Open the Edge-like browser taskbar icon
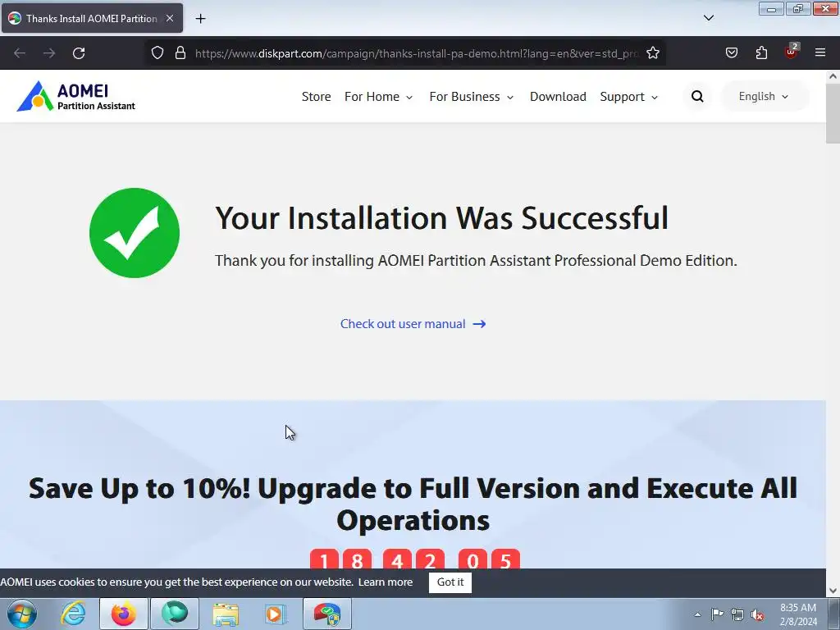The image size is (840, 630). [x=175, y=614]
